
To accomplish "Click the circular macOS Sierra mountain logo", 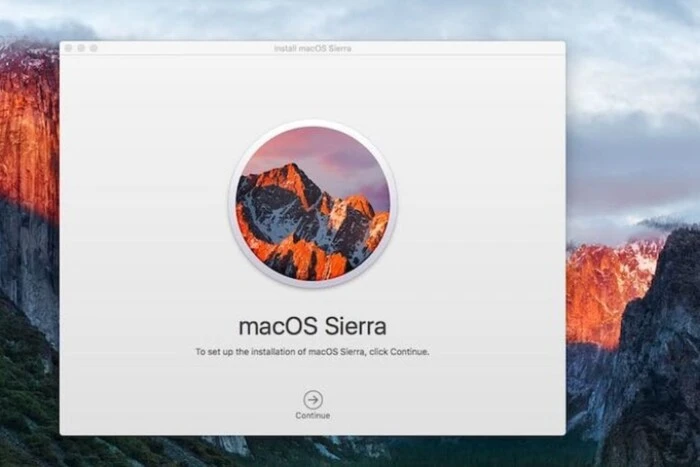I will click(x=312, y=204).
